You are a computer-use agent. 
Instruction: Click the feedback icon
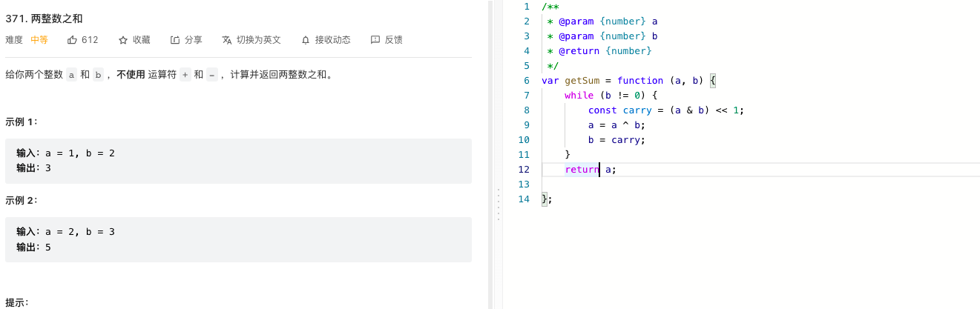375,40
